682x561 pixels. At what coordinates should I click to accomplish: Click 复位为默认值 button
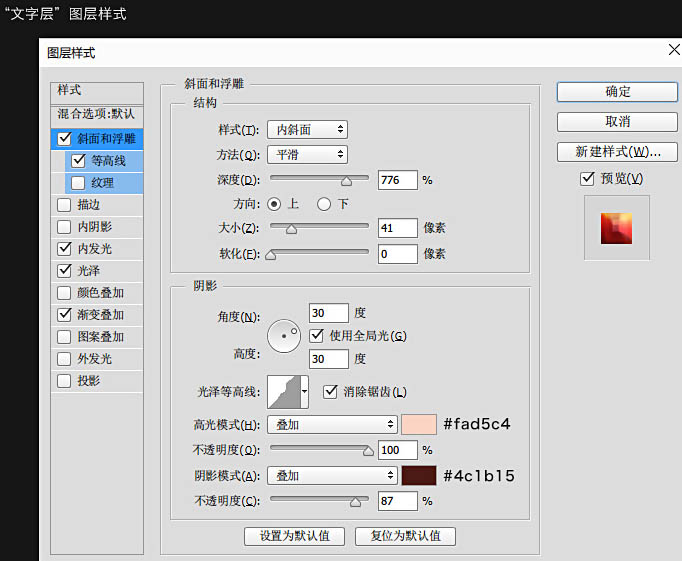point(405,536)
